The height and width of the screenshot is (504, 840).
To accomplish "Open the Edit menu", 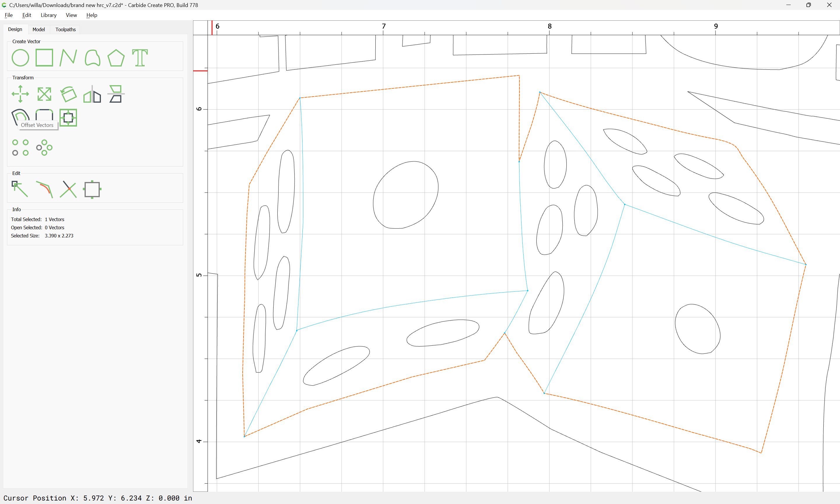I will 27,15.
